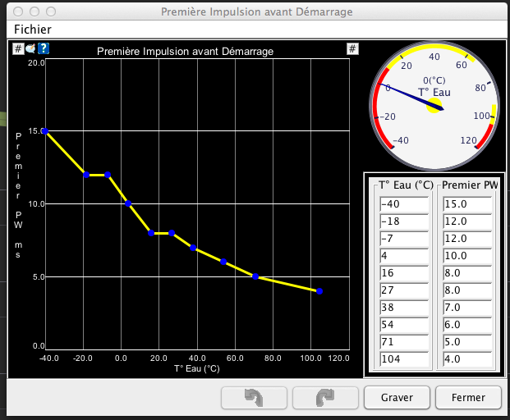Select the Premier PW field containing 7.0

467,308
